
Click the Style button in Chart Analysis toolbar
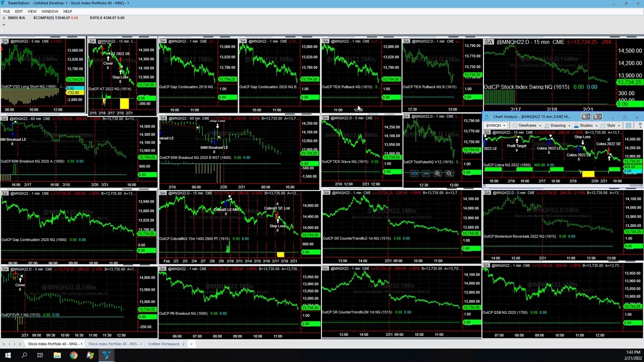[608, 125]
